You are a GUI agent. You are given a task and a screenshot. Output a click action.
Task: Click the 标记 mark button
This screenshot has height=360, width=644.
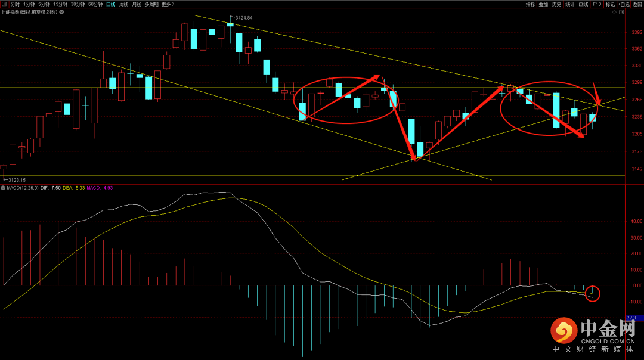pos(610,4)
